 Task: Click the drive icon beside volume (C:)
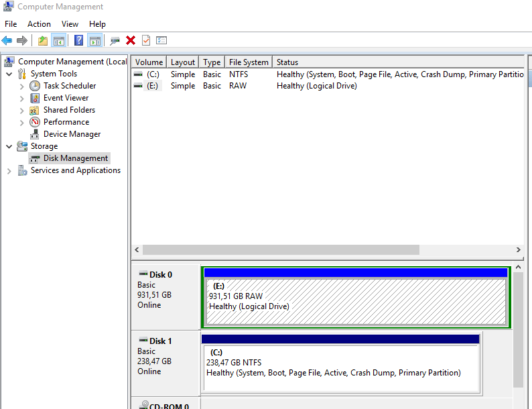(x=138, y=74)
